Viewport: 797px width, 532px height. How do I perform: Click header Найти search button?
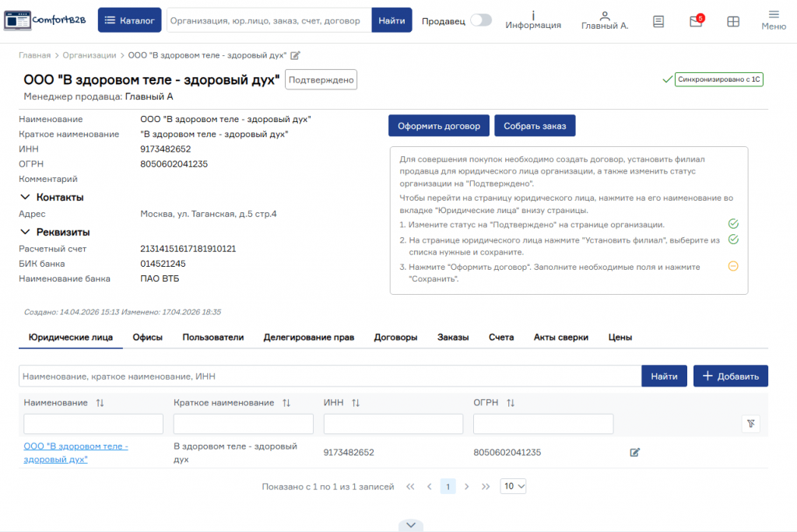pyautogui.click(x=391, y=20)
